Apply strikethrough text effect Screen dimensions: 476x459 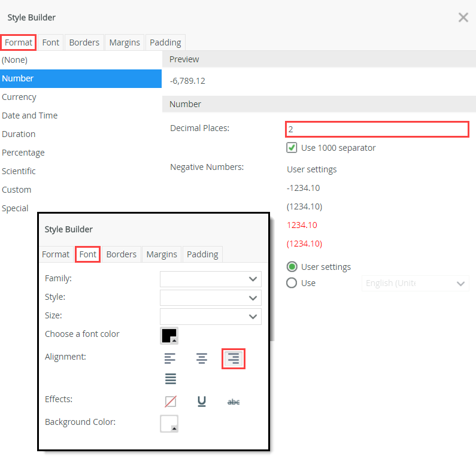(x=234, y=402)
